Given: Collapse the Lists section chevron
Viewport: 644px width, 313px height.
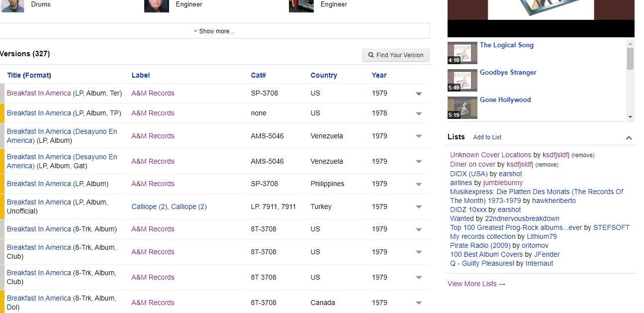Looking at the screenshot, I should pos(629,138).
